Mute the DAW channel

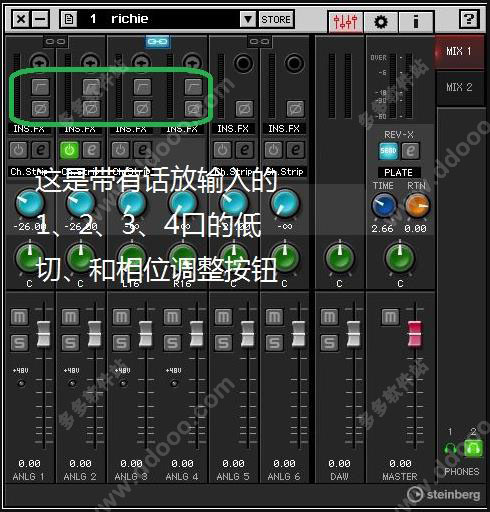click(329, 317)
